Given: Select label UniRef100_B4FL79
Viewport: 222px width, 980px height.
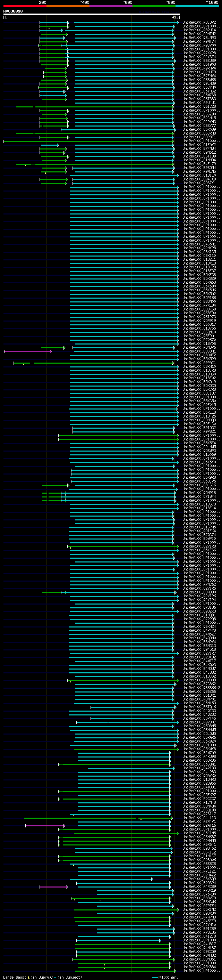Looking at the screenshot, I should click(x=199, y=164).
